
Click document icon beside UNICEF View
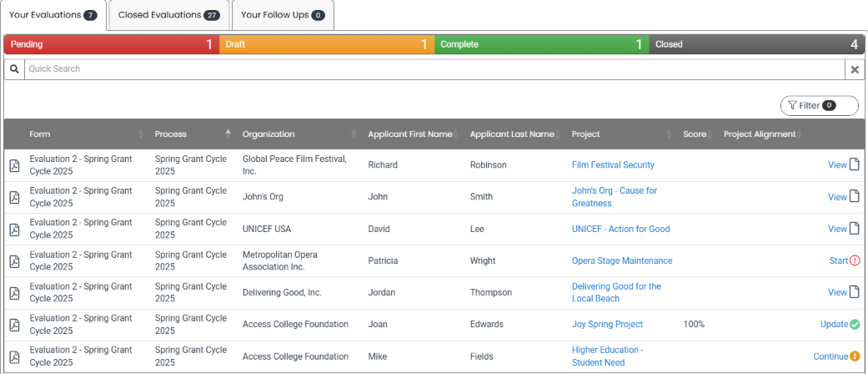point(855,228)
